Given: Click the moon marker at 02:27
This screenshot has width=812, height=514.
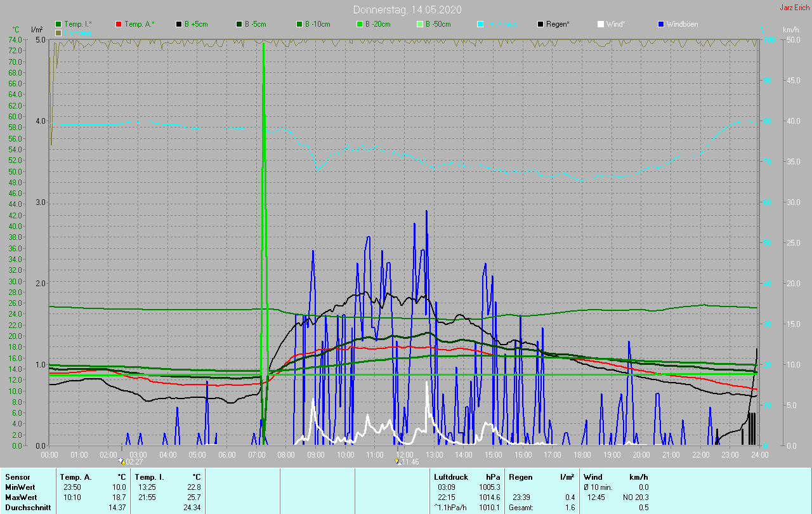Looking at the screenshot, I should coord(122,461).
